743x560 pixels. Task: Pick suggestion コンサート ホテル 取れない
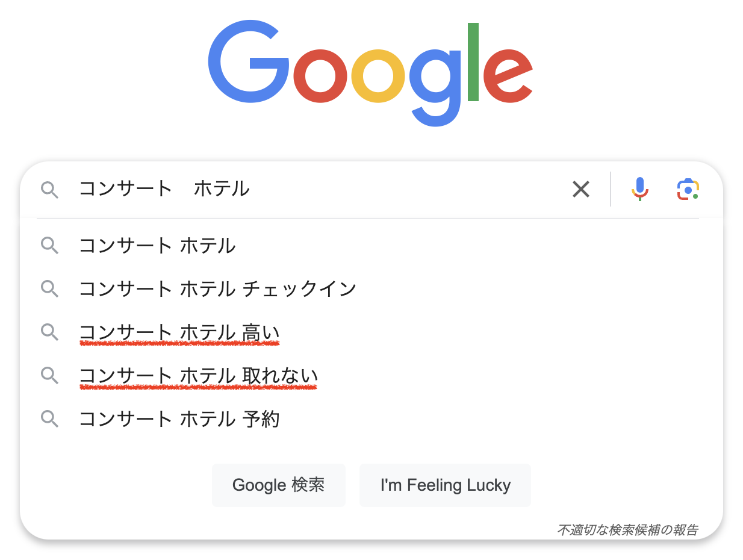pyautogui.click(x=198, y=376)
